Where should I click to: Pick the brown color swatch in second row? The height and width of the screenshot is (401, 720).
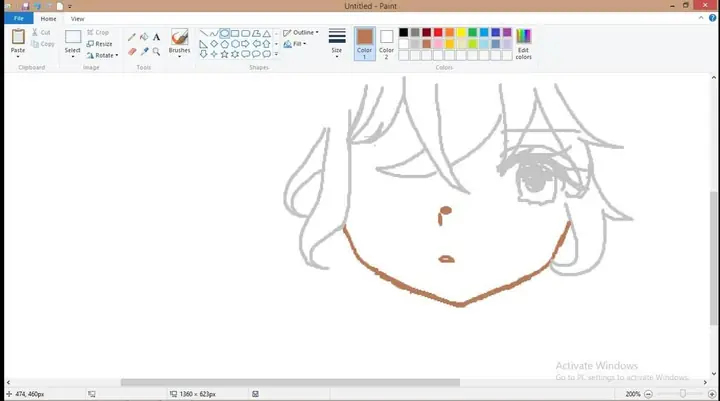pyautogui.click(x=427, y=44)
